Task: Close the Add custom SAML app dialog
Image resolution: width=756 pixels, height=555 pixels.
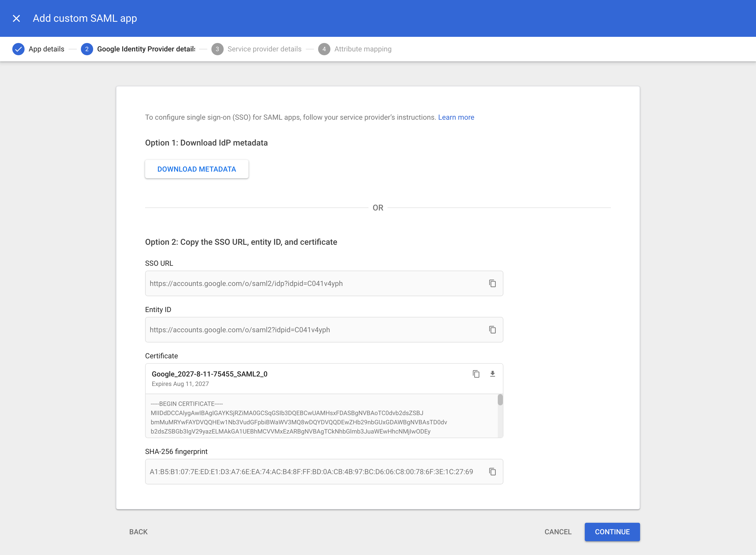Action: pos(16,18)
